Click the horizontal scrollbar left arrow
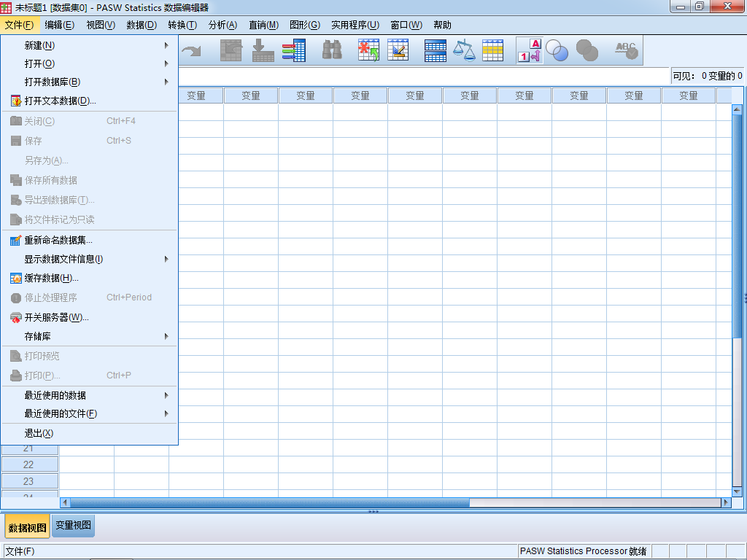The width and height of the screenshot is (747, 560). (65, 502)
